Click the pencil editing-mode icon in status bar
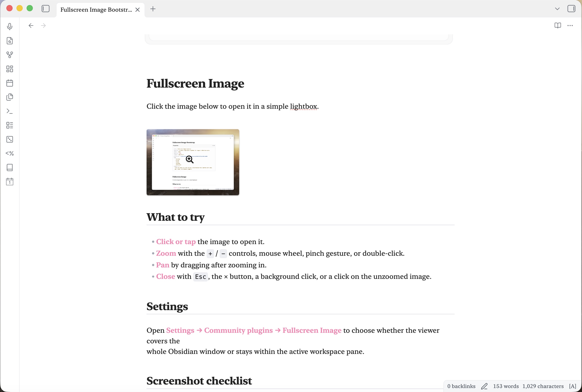The width and height of the screenshot is (582, 392). pyautogui.click(x=484, y=386)
